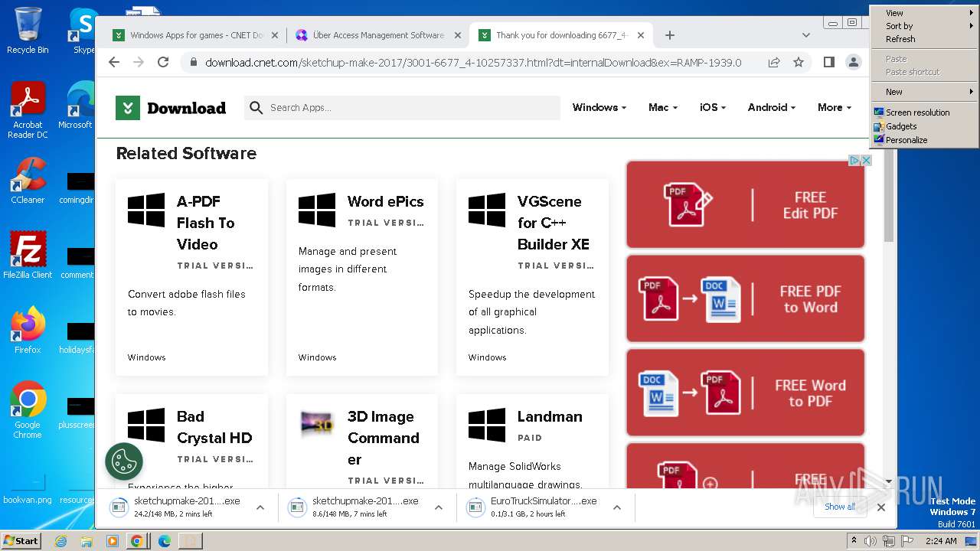Open the tab search chevron in Chrome
This screenshot has height=551, width=980.
(805, 35)
